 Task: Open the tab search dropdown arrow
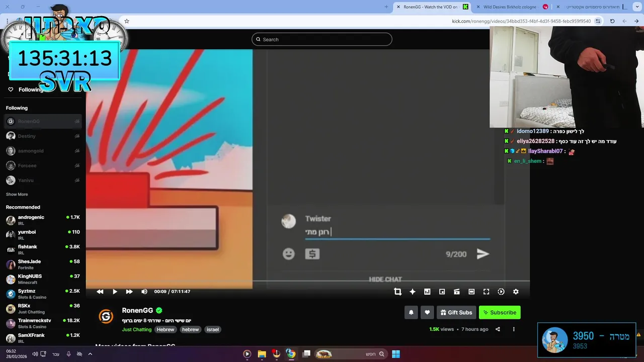[636, 7]
